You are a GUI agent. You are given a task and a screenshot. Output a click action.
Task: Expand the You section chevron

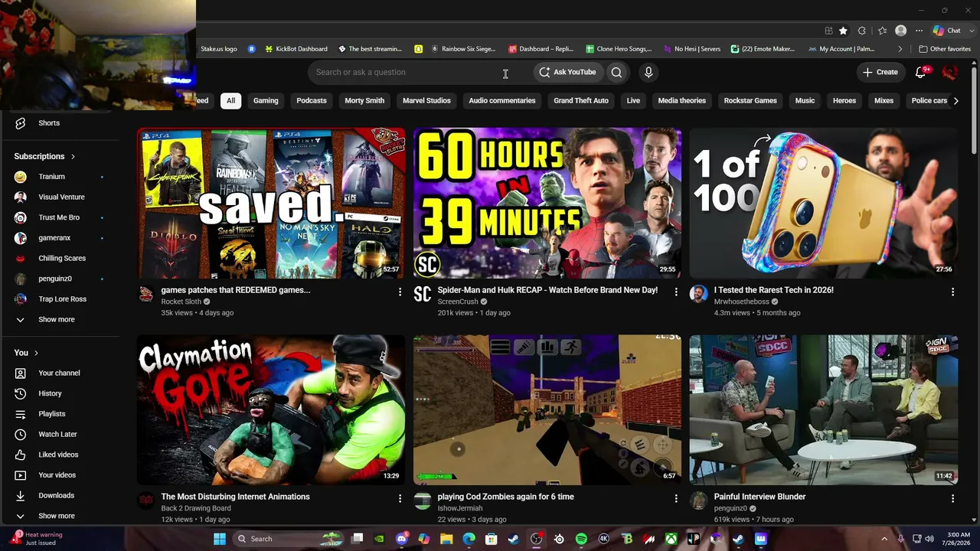[36, 353]
